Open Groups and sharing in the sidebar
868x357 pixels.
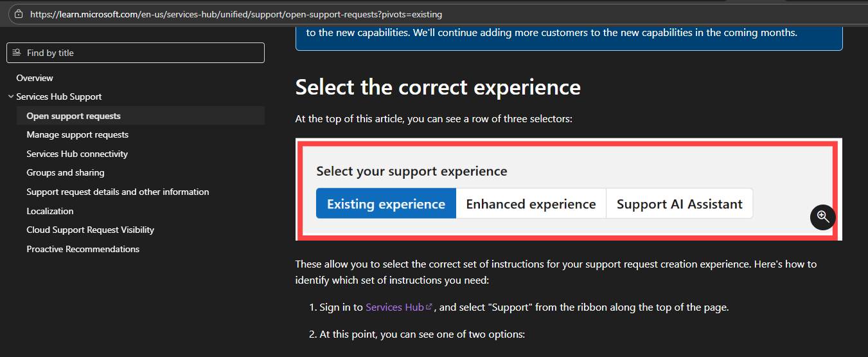[66, 172]
